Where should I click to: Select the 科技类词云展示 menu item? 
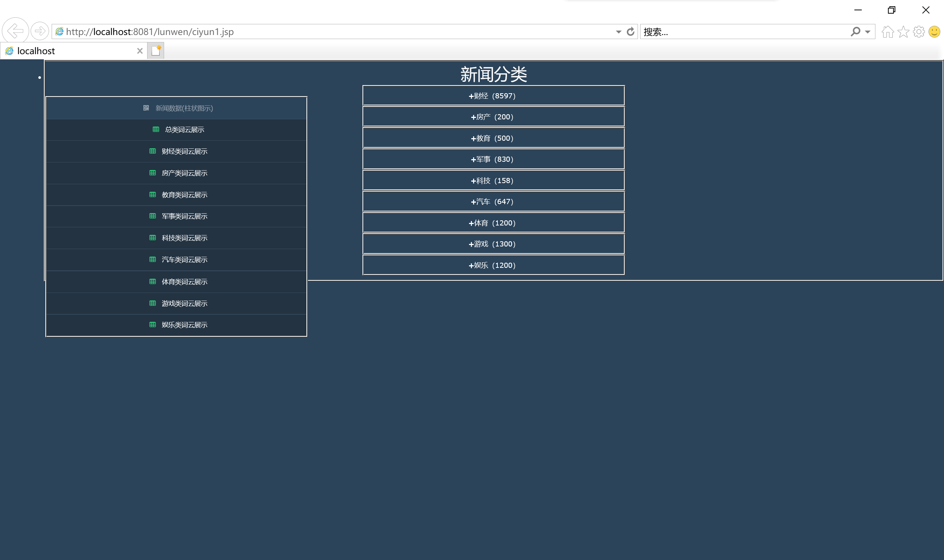[184, 238]
